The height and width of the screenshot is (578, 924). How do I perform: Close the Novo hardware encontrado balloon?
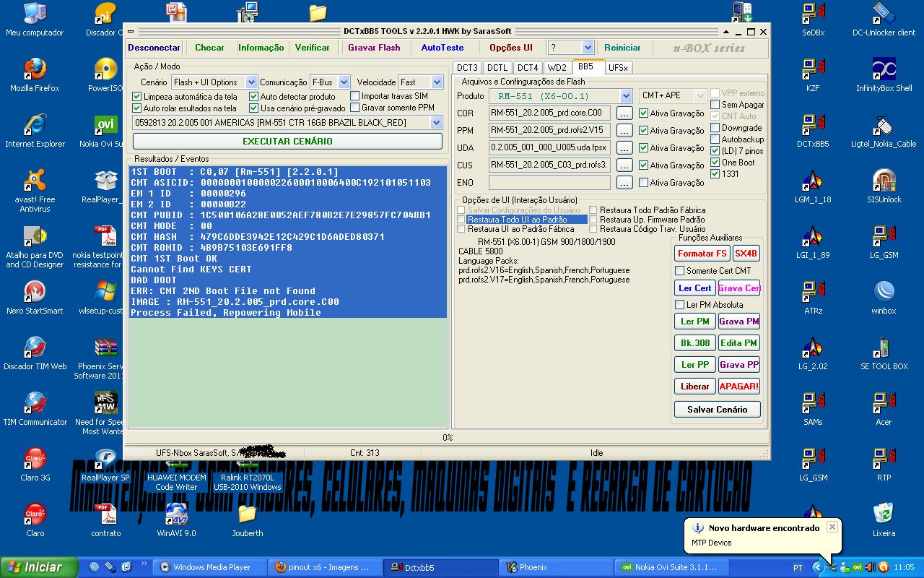pos(832,527)
